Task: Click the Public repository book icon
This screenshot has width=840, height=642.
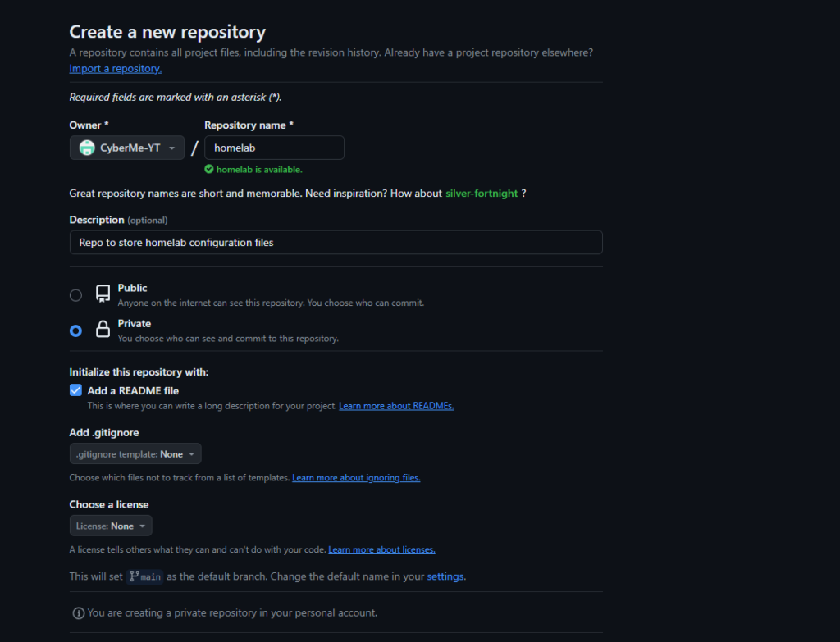Action: [103, 294]
